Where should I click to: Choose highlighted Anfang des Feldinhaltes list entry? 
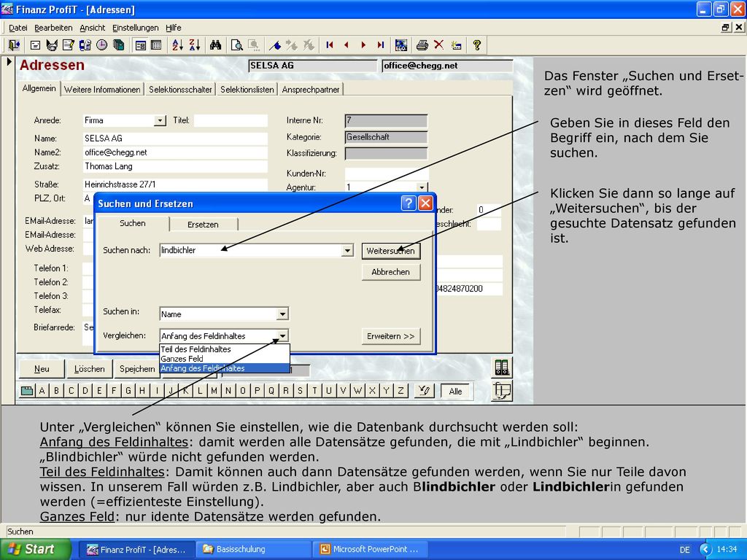225,368
